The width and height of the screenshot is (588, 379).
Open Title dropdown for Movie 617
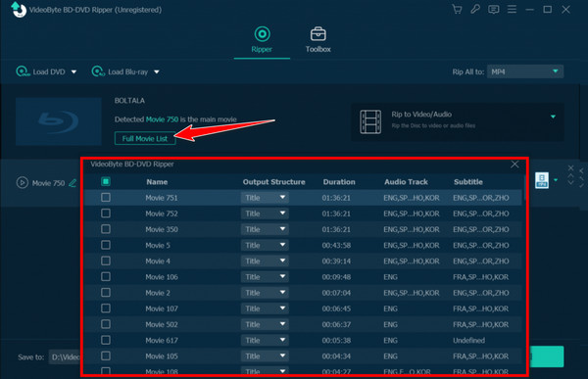click(265, 340)
